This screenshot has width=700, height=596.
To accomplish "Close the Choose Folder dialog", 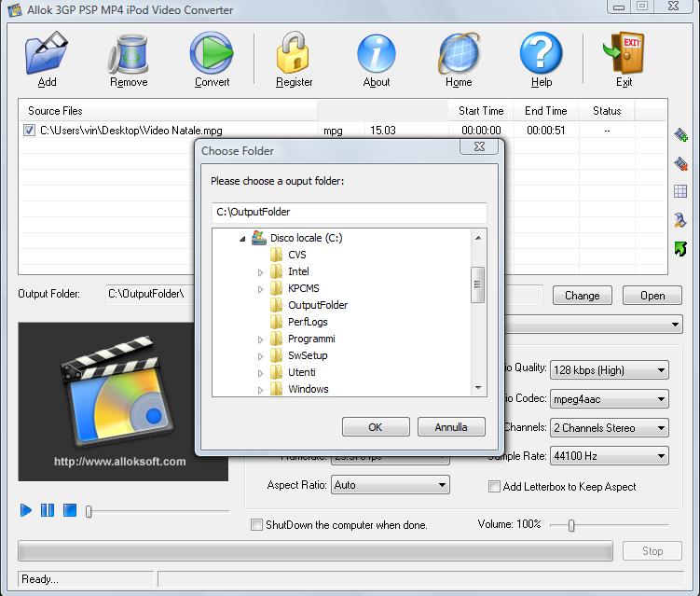I will [x=479, y=146].
